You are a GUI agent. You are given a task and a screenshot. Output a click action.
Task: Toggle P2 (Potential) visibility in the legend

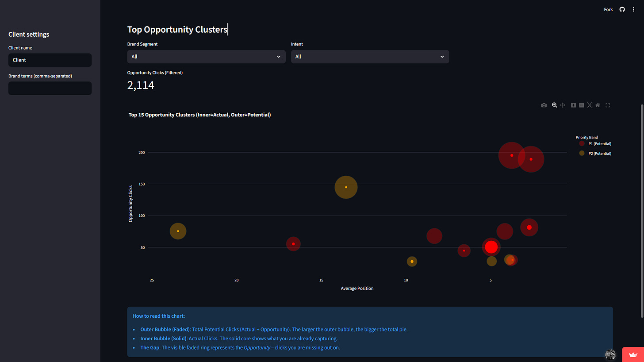(x=599, y=153)
